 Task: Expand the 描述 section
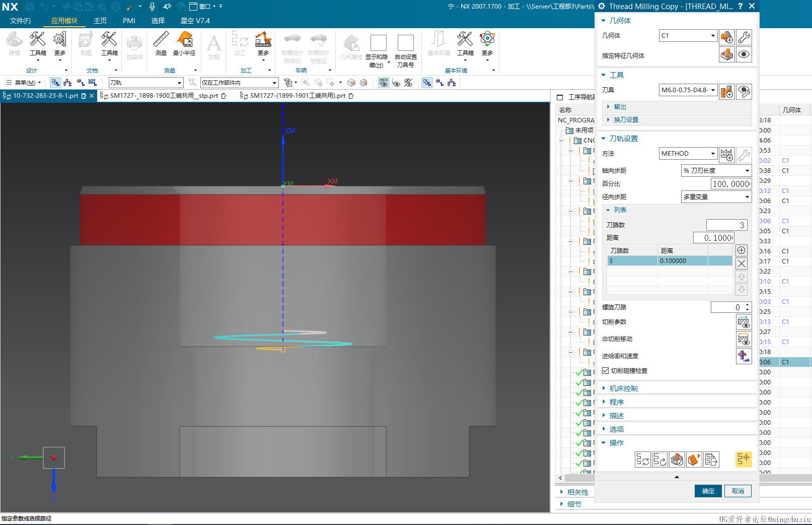[x=677, y=416]
